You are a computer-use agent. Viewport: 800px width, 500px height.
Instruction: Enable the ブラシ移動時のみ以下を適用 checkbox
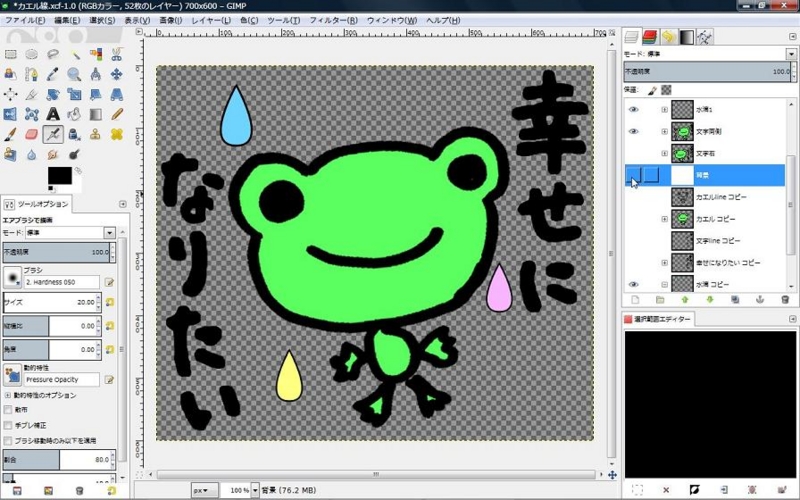coord(8,440)
